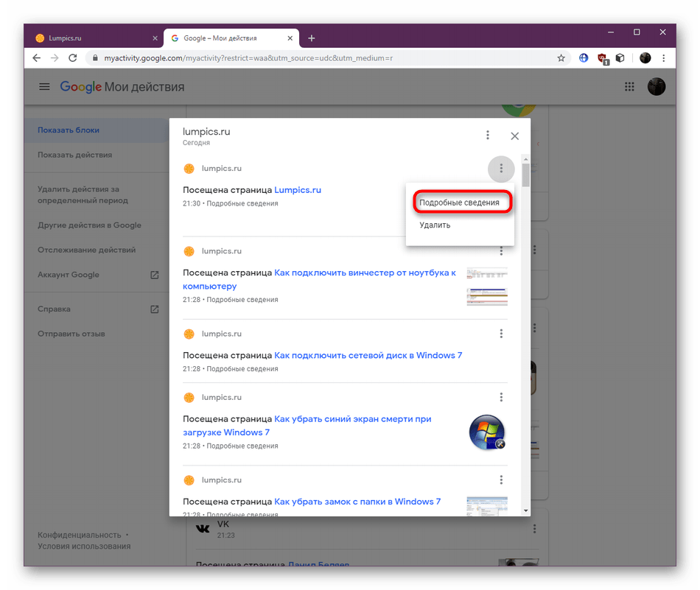Open options menu for the VK entry
Screen dimensions: 700x590
tap(534, 529)
